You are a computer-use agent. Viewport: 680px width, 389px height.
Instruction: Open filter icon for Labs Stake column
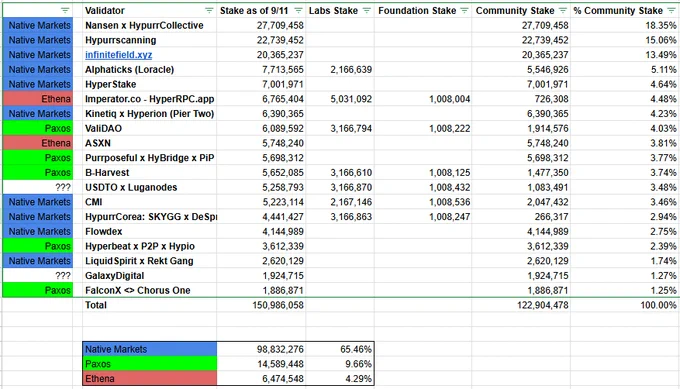pos(367,10)
